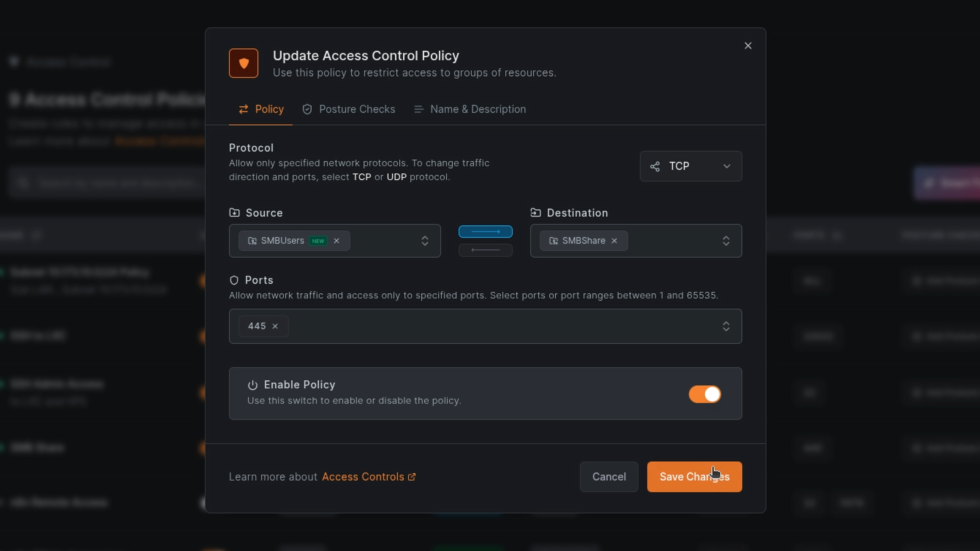Open the TCP protocol dropdown

(x=691, y=166)
